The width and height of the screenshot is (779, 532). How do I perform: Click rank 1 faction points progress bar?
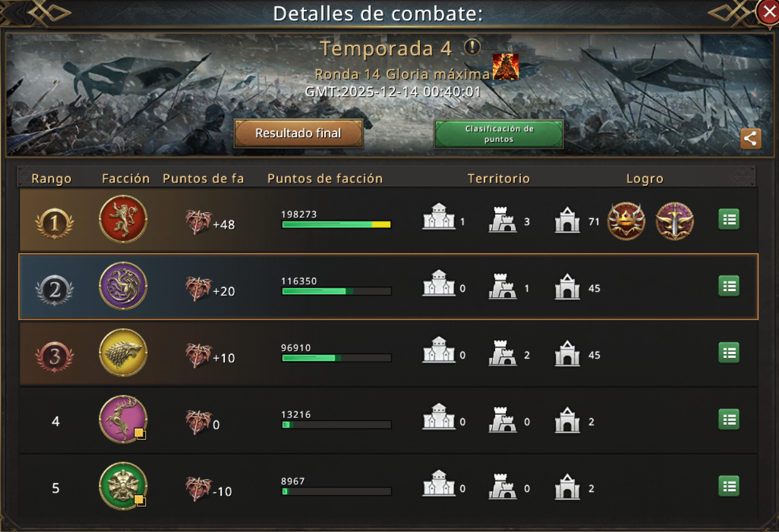coord(336,224)
